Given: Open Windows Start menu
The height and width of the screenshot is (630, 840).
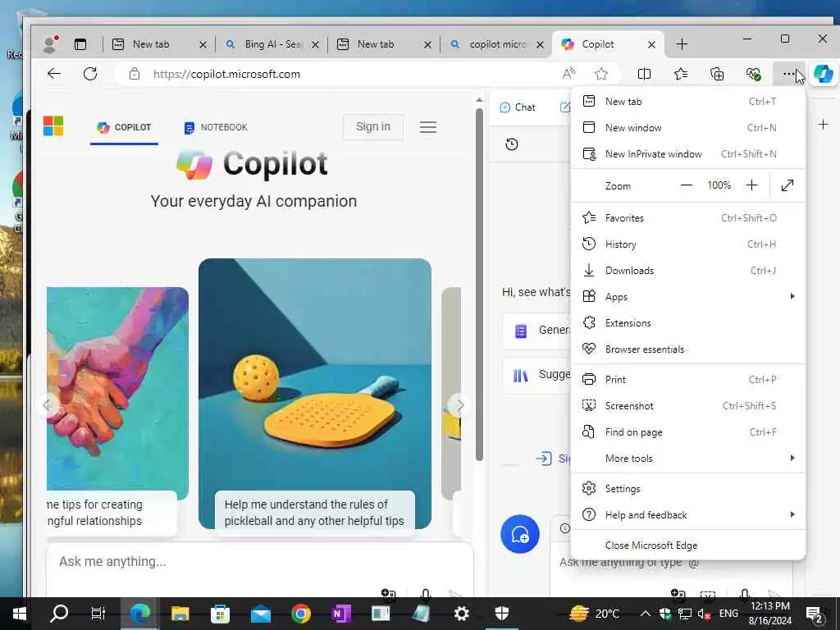Looking at the screenshot, I should pyautogui.click(x=20, y=614).
